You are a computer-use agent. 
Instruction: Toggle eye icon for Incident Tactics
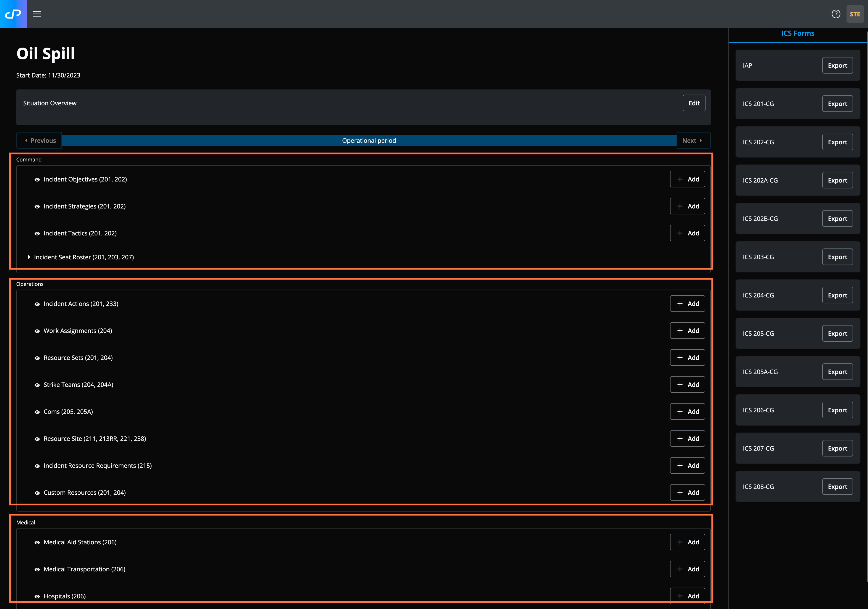click(37, 234)
